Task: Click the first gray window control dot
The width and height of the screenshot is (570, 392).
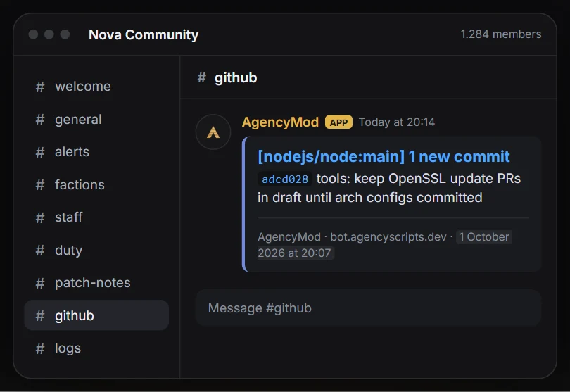Action: coord(34,34)
